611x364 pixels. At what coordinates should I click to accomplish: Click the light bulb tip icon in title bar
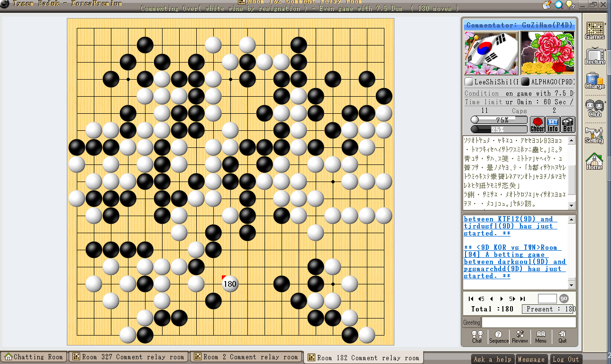tap(570, 5)
